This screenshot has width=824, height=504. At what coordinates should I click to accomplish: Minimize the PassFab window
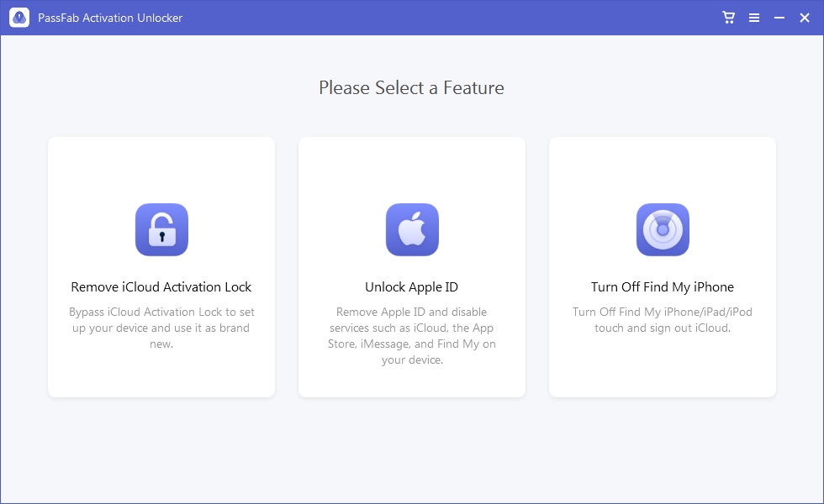[x=779, y=18]
